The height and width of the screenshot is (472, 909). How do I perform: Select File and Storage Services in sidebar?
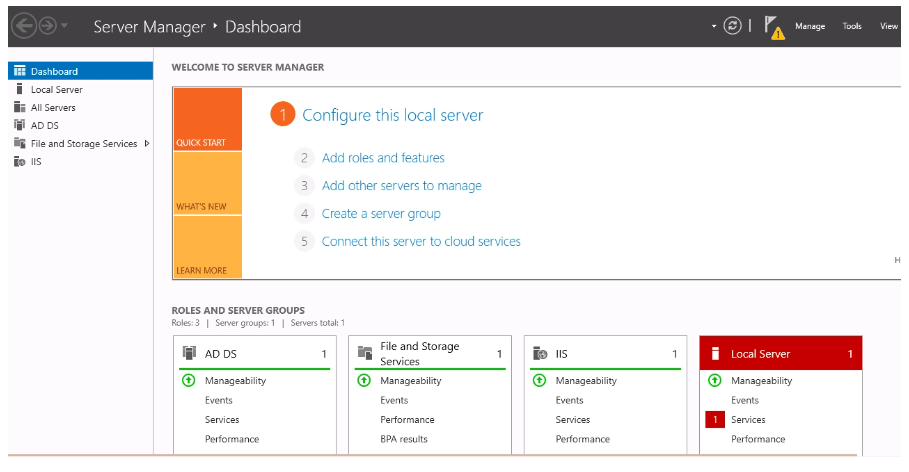(81, 143)
